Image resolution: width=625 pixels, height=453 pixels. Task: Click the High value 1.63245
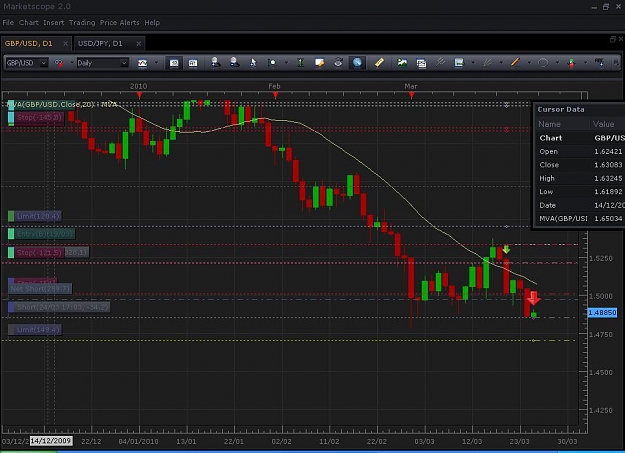(608, 178)
